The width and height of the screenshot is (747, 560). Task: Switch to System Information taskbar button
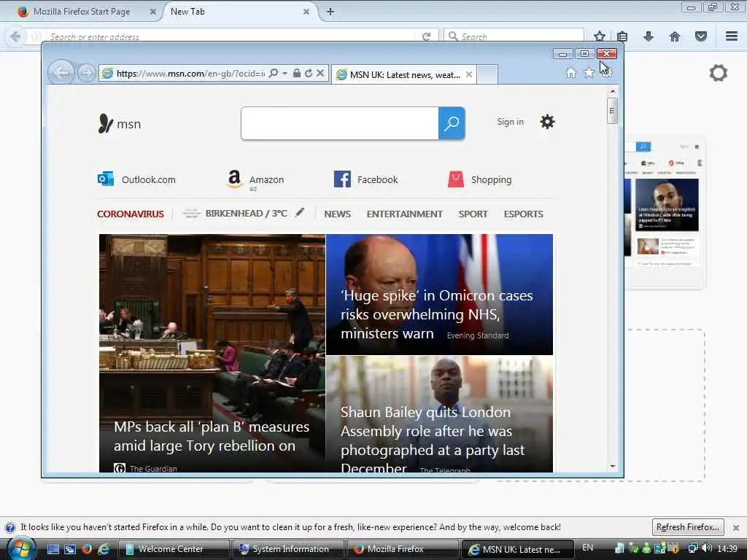(287, 549)
